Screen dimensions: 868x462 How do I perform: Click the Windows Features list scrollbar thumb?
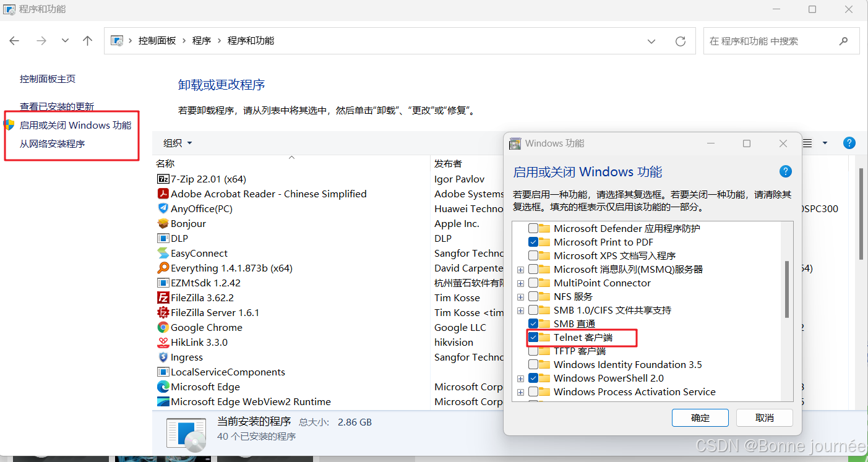coord(787,289)
